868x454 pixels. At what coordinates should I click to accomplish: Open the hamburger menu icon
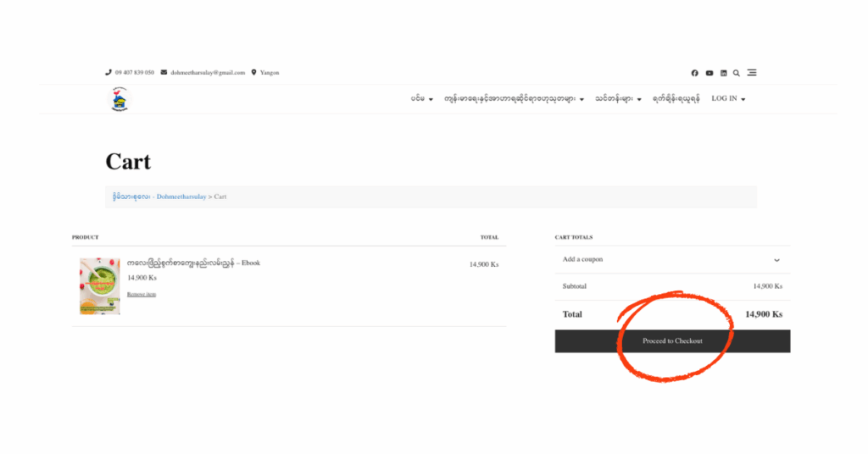tap(752, 73)
